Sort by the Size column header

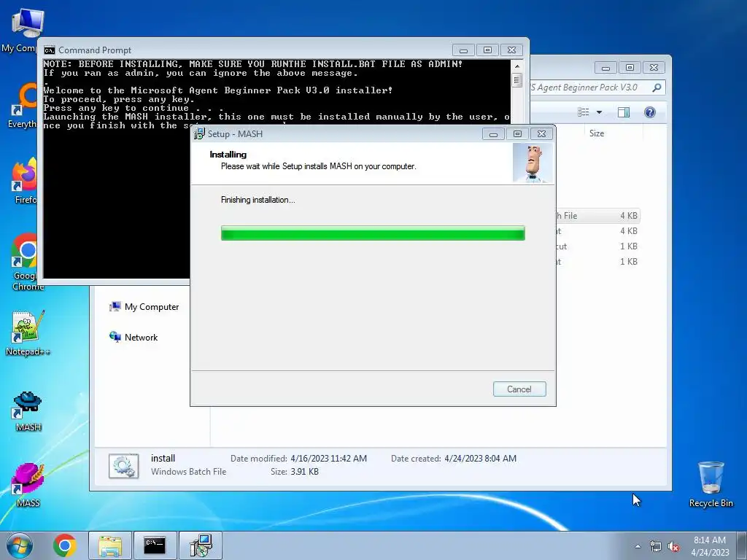click(x=597, y=133)
